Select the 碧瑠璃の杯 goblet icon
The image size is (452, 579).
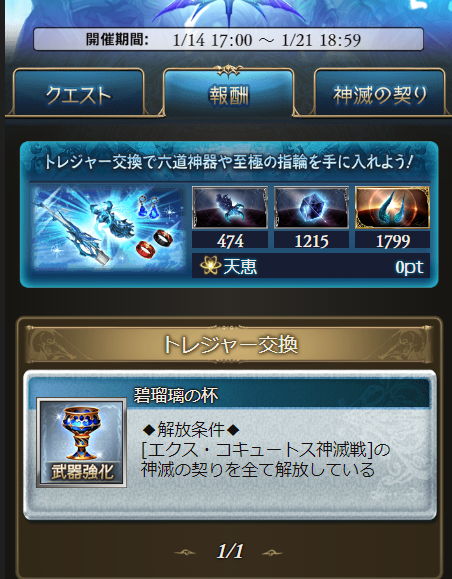click(x=82, y=442)
